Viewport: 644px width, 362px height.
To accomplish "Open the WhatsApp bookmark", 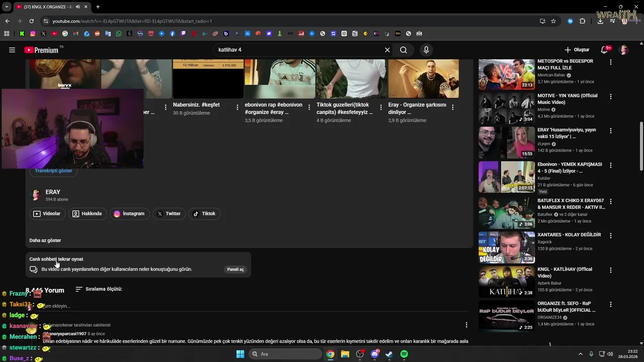I will coord(119,34).
